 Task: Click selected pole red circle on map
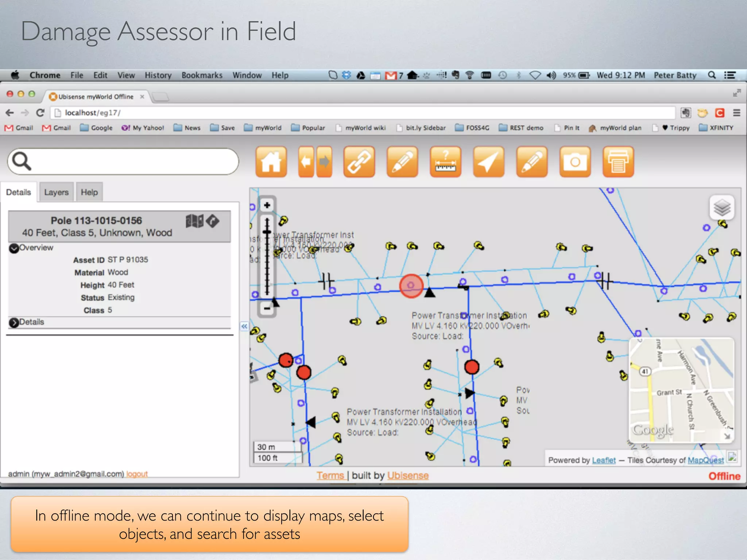411,286
